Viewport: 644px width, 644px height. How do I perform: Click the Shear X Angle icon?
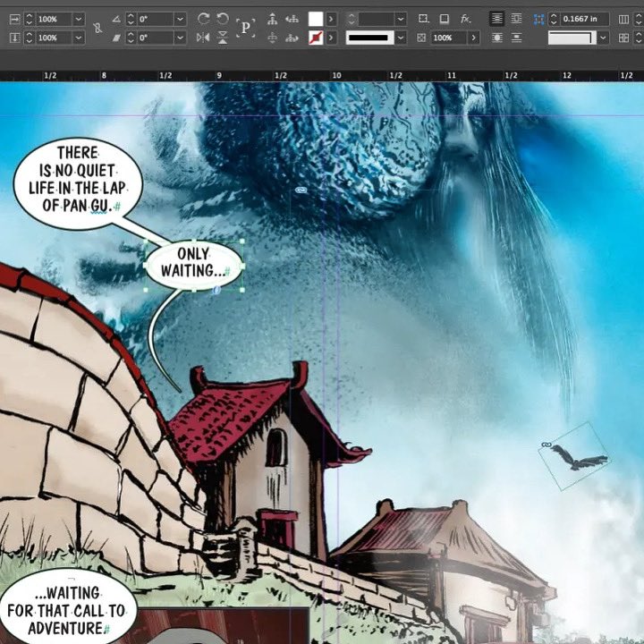click(116, 38)
